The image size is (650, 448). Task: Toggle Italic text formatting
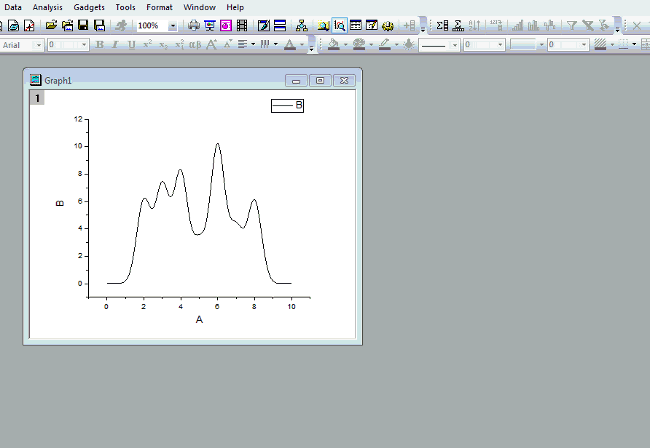115,45
